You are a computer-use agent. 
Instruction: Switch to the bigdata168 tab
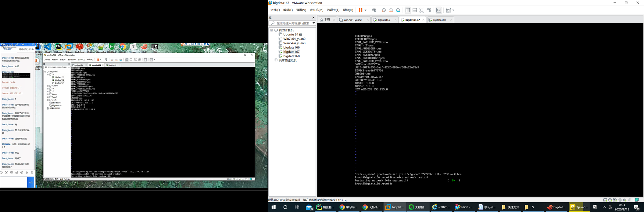(439, 20)
